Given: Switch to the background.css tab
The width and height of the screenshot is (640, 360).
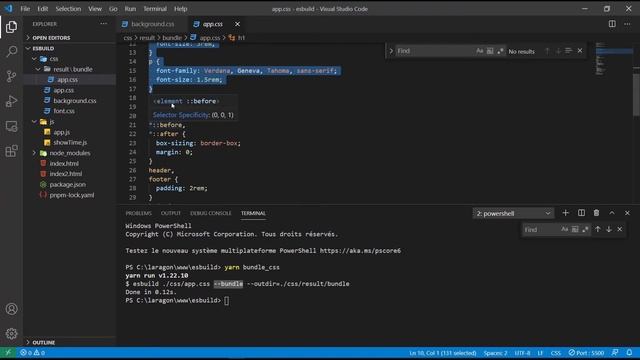Looking at the screenshot, I should coord(152,24).
